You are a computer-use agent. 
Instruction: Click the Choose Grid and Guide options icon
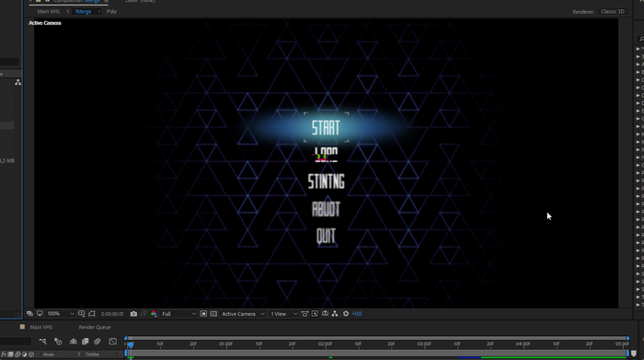coord(81,314)
